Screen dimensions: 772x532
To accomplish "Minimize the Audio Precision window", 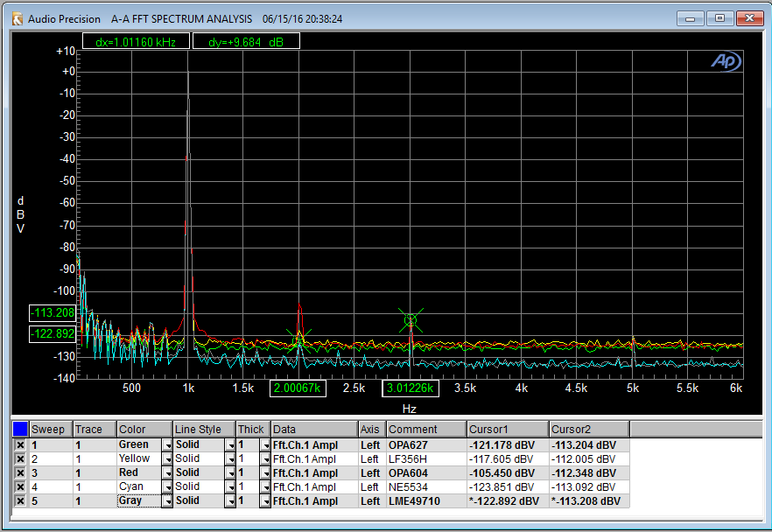I will pyautogui.click(x=690, y=18).
